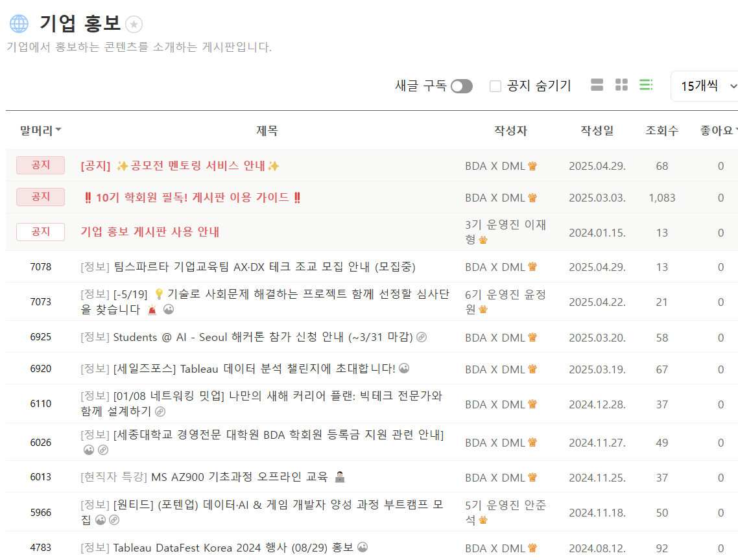Click siren emoji on 심사단 post
The width and height of the screenshot is (738, 560).
(152, 310)
